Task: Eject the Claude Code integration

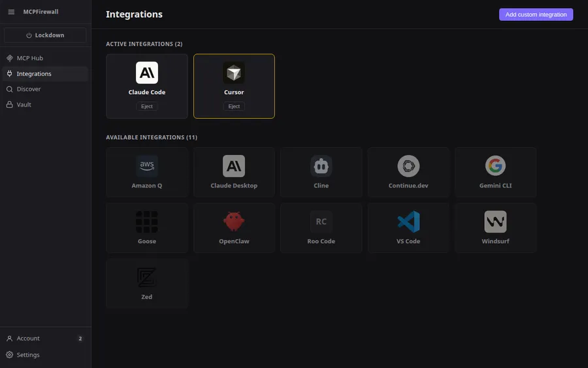Action: [147, 107]
